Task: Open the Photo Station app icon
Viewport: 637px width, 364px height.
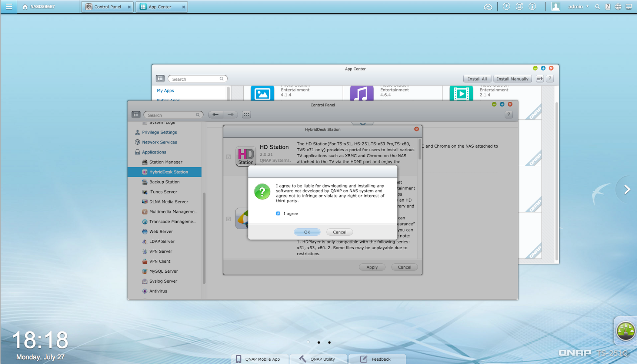Action: pos(262,93)
